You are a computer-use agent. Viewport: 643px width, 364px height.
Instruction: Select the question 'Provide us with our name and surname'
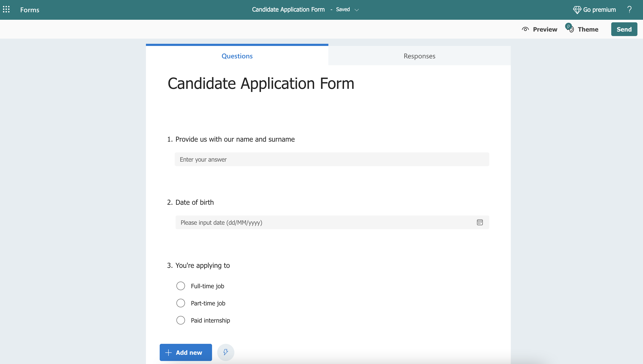tap(235, 139)
